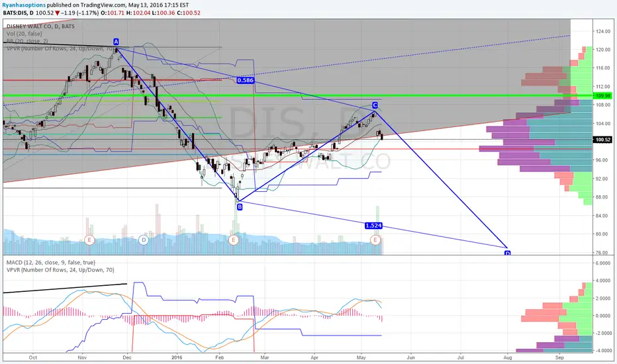The height and width of the screenshot is (364, 617).
Task: Open the earnings E marker in May
Action: pos(375,240)
